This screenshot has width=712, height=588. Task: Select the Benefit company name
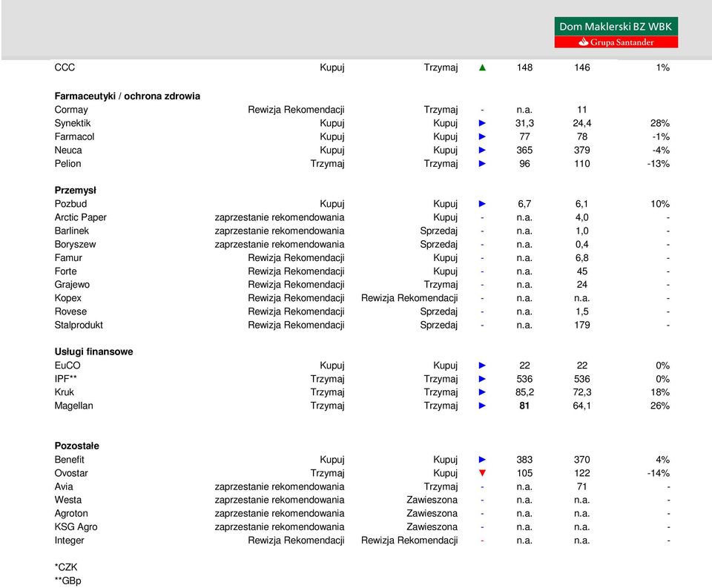[69, 460]
